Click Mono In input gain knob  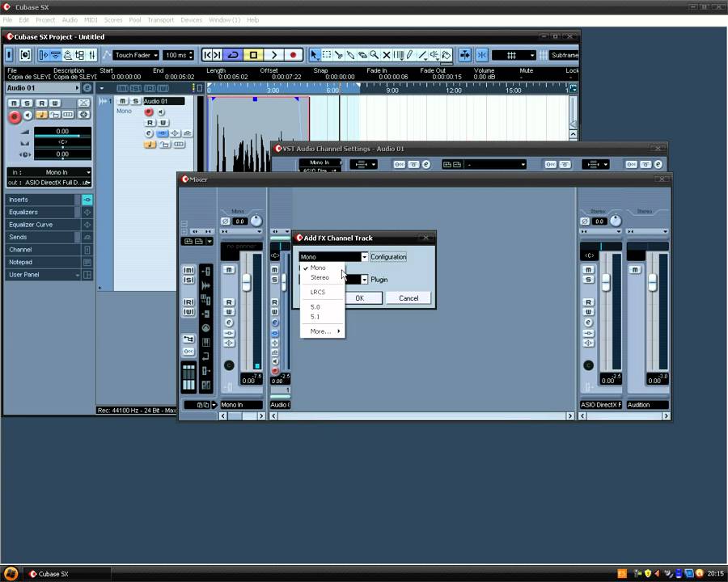(256, 221)
